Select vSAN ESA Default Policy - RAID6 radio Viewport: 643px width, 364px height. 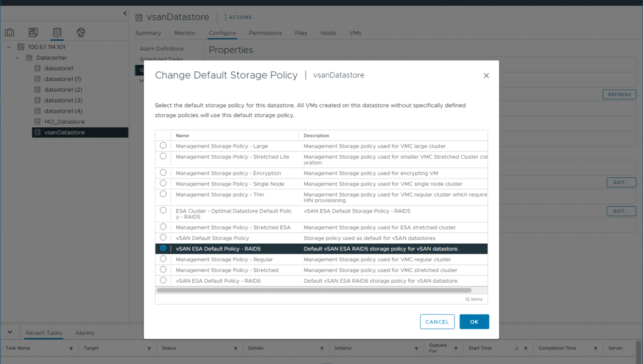pyautogui.click(x=163, y=280)
